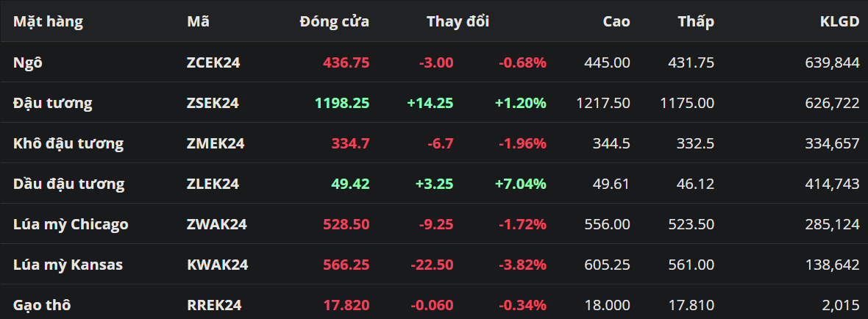Viewport: 868px width, 319px height.
Task: Select 'Lúa mỳ Kansas' commodity name
Action: click(x=68, y=265)
